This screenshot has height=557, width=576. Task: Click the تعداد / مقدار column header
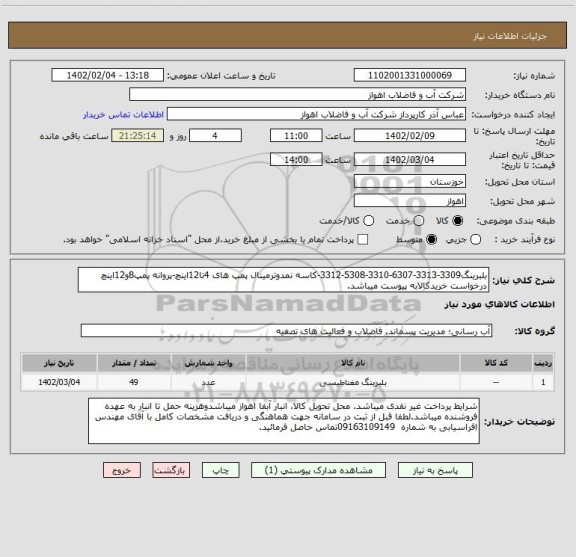(x=134, y=363)
